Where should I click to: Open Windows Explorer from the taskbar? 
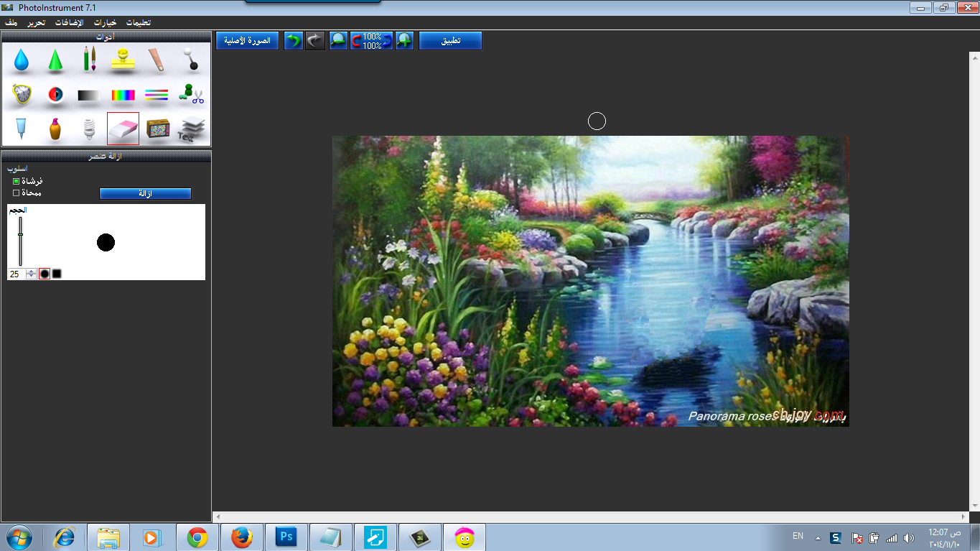point(109,537)
